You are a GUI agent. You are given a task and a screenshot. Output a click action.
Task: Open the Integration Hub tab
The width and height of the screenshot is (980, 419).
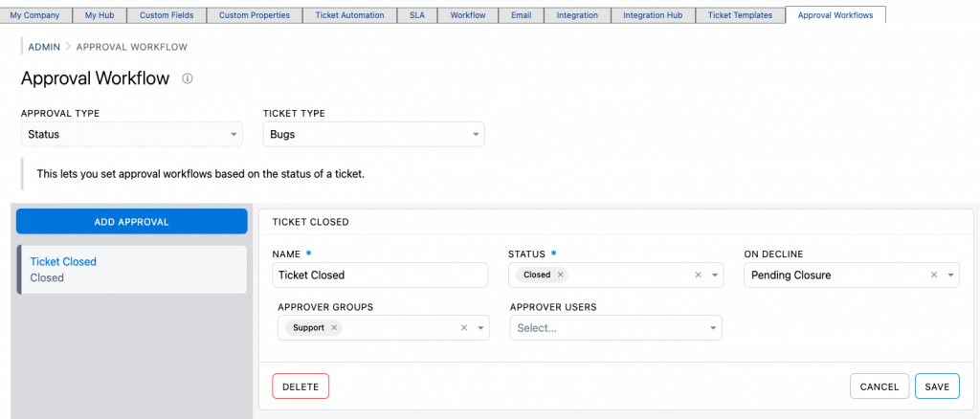pyautogui.click(x=653, y=15)
